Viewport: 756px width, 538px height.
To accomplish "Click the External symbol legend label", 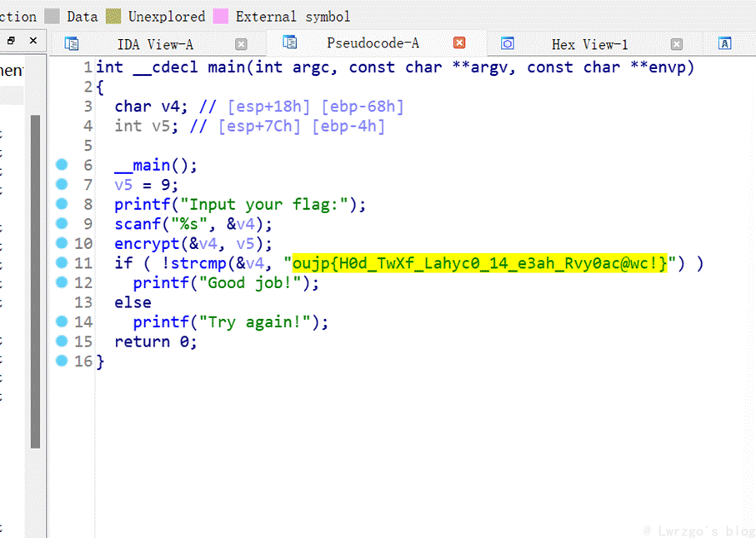I will [x=293, y=17].
